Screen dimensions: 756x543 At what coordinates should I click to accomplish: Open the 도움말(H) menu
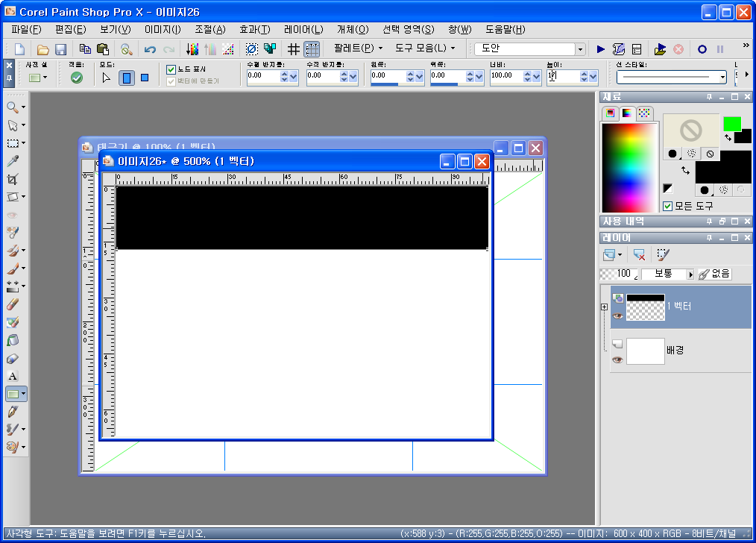pyautogui.click(x=505, y=29)
